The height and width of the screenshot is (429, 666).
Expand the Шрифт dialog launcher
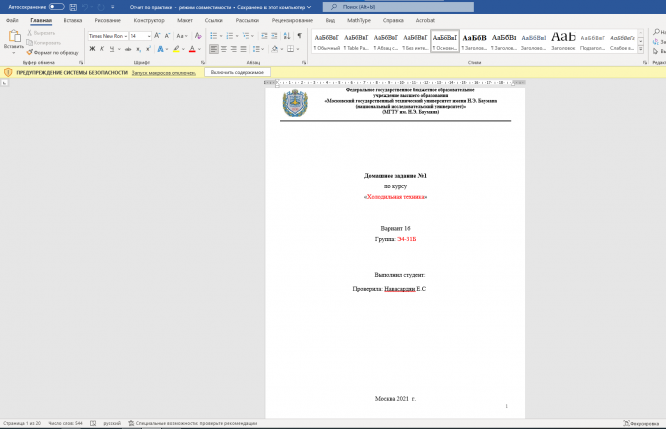click(203, 62)
